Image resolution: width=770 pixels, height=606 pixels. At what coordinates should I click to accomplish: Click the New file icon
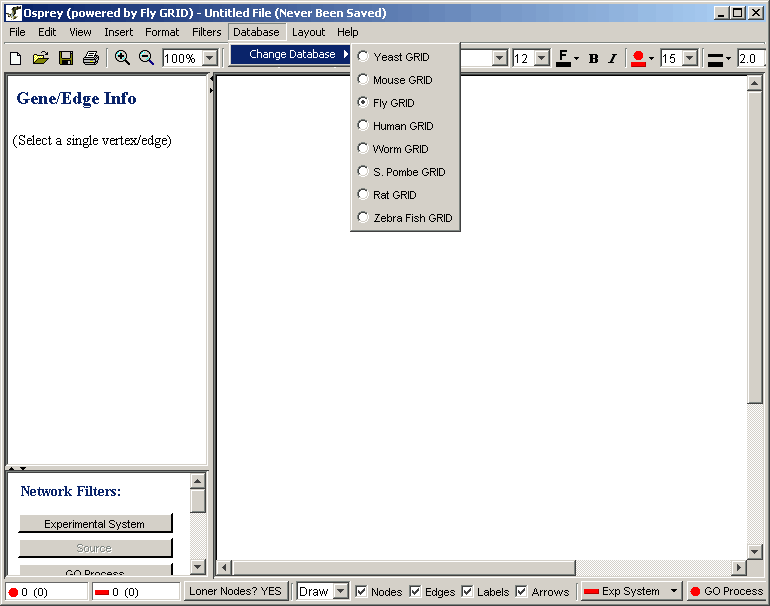point(15,58)
